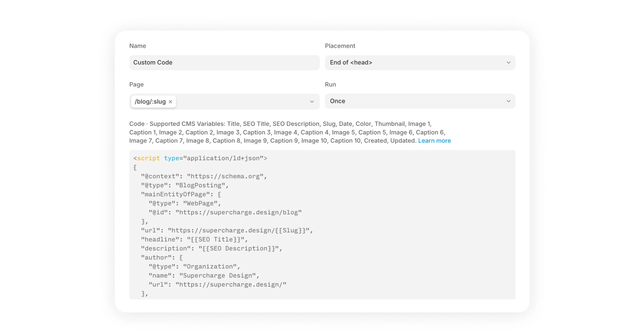Click the Run field chevron arrow
The width and height of the screenshot is (644, 333).
508,101
